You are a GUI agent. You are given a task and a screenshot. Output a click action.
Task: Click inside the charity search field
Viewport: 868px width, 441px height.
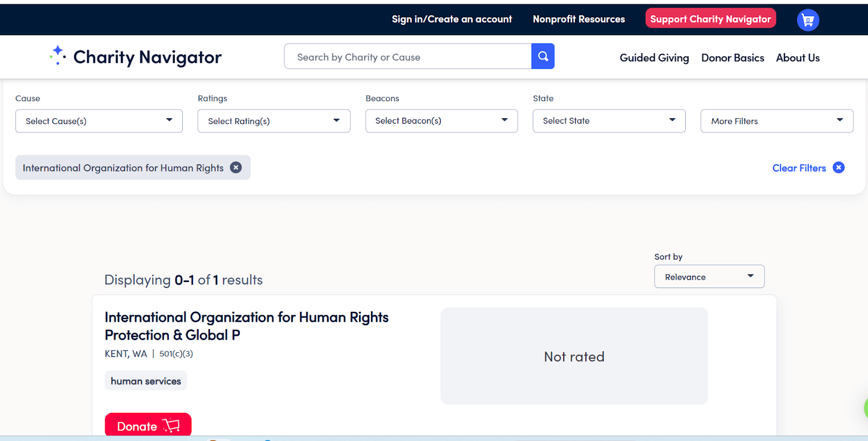click(x=407, y=56)
